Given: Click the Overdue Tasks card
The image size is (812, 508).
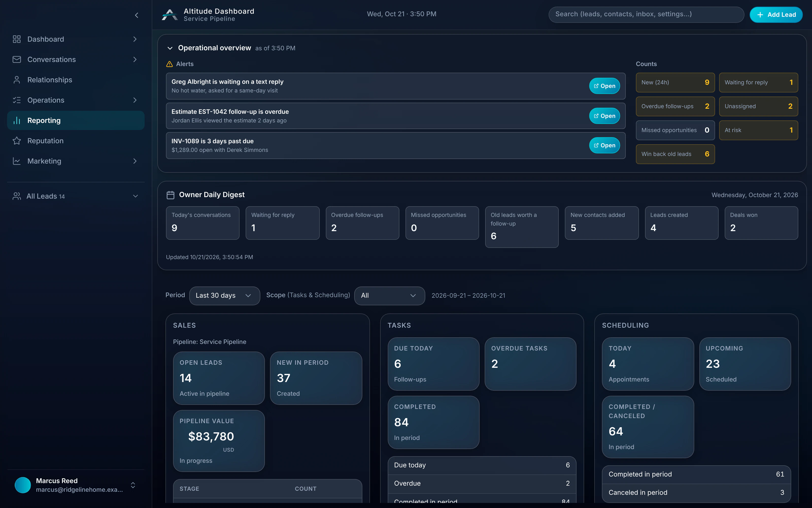Looking at the screenshot, I should [x=530, y=364].
